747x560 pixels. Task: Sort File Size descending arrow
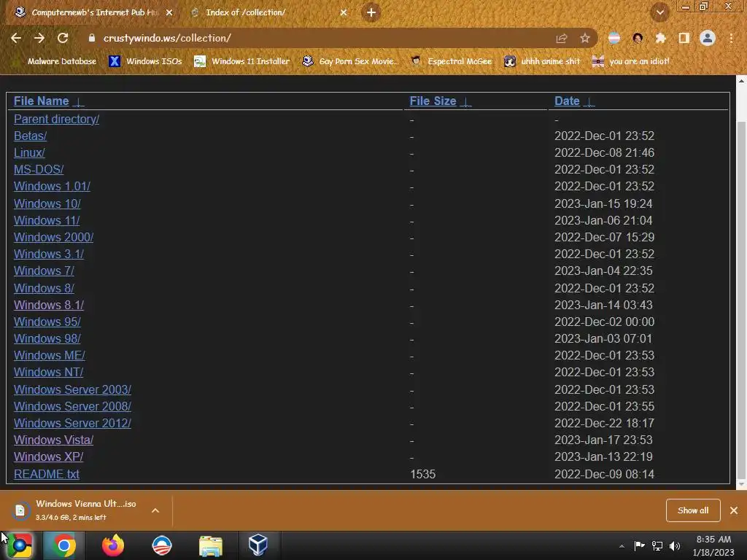(x=466, y=102)
